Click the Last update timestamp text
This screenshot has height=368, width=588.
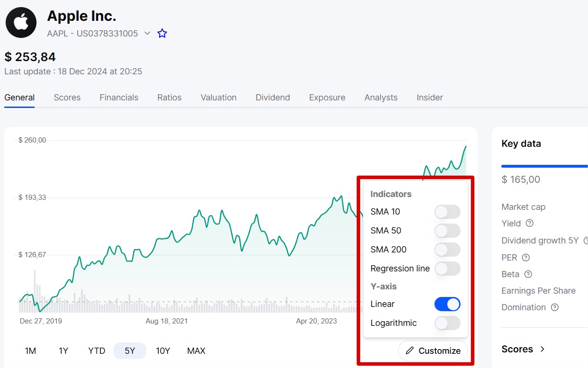tap(73, 72)
